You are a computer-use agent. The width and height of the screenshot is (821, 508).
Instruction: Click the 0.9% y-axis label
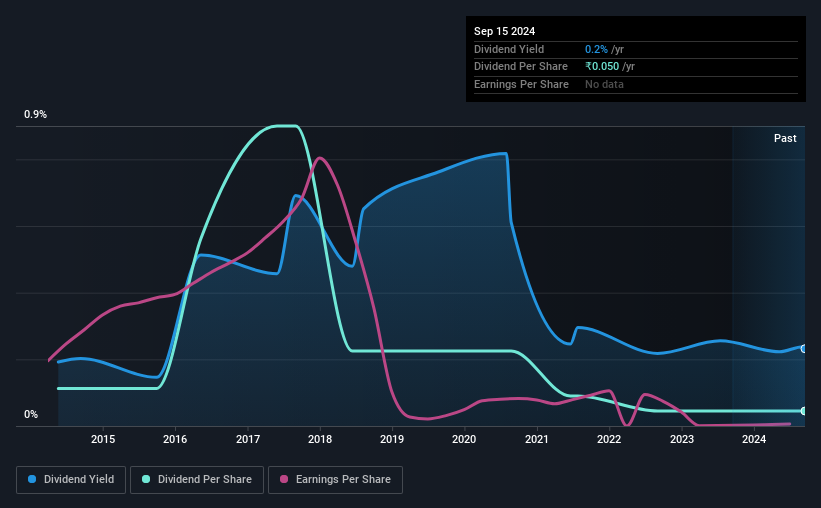(35, 114)
